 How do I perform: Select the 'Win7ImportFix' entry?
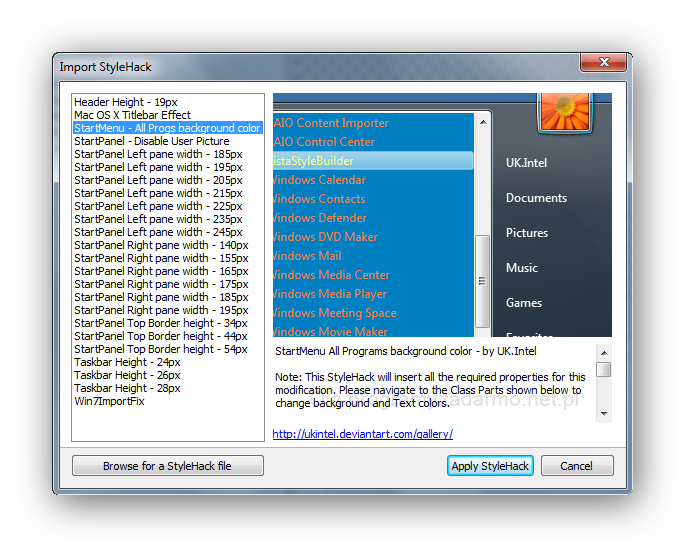[109, 401]
